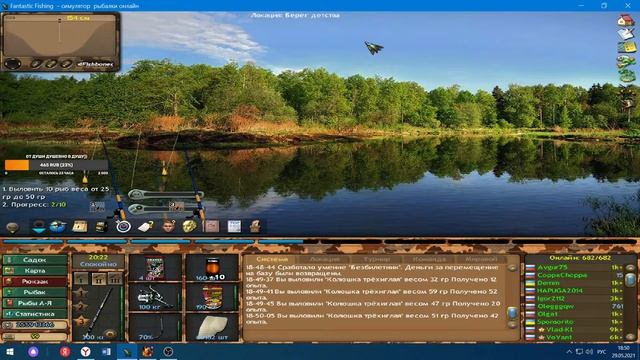Click the orange quest progress bar
Viewport: 640px width, 360px height.
click(57, 165)
